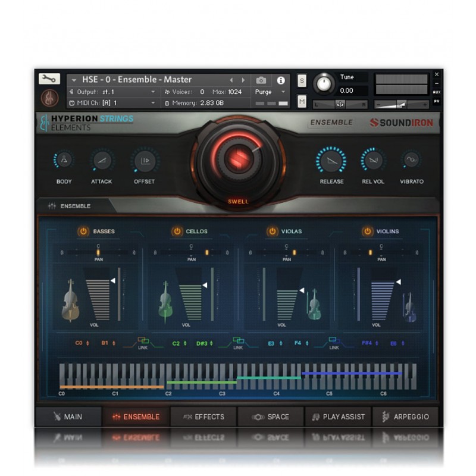Click the central Swell knob
Viewport: 476px width, 476px height.
pyautogui.click(x=237, y=158)
